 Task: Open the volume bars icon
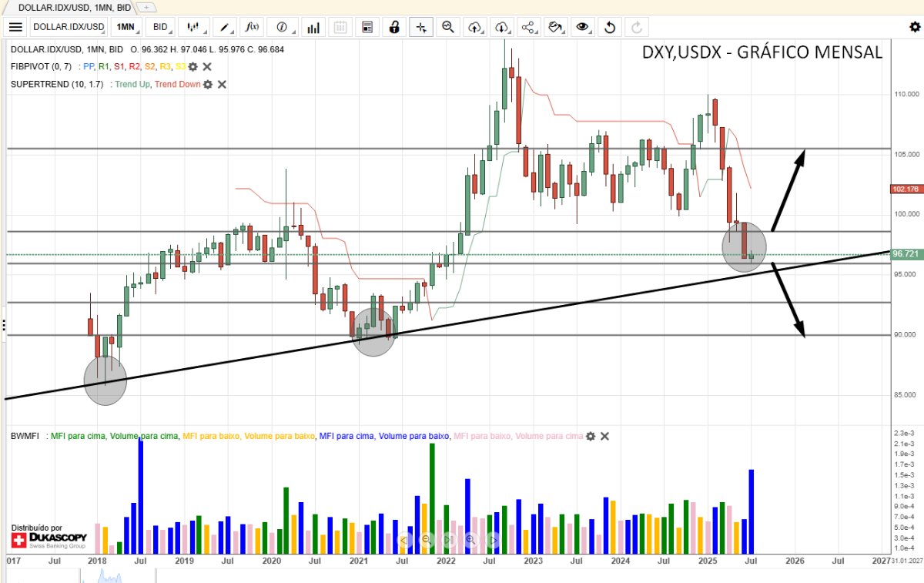(313, 27)
